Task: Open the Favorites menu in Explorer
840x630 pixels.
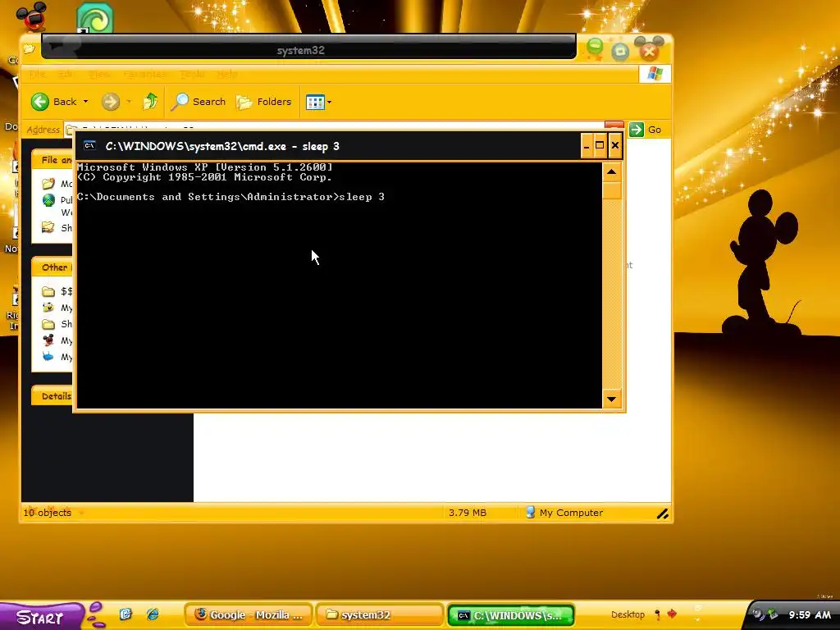Action: coord(144,74)
